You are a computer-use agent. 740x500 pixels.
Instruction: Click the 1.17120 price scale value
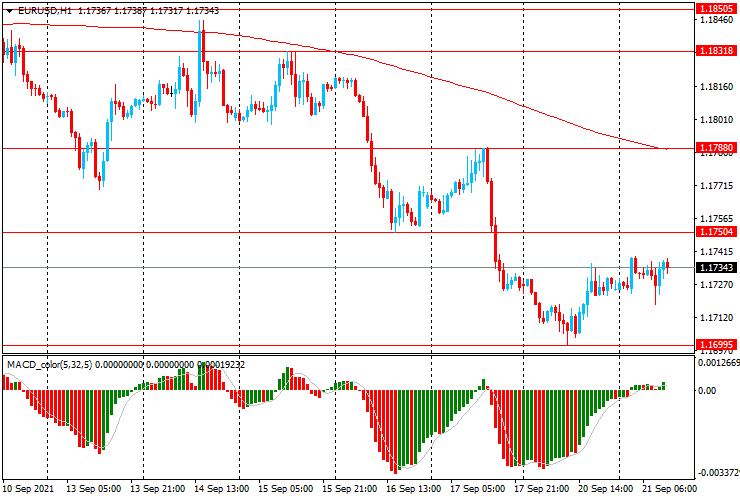pyautogui.click(x=717, y=317)
